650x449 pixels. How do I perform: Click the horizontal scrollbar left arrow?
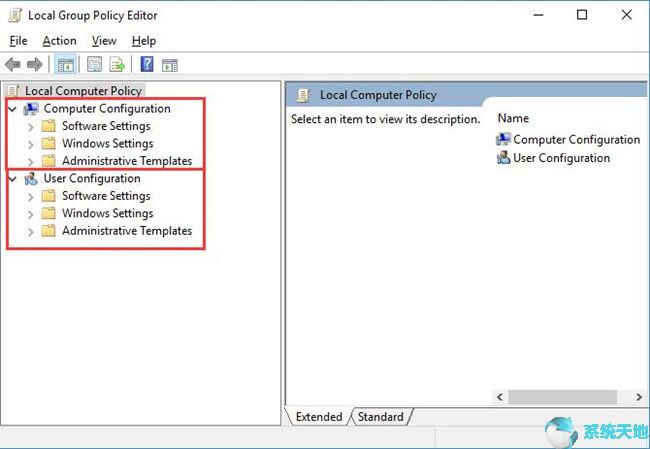click(500, 397)
